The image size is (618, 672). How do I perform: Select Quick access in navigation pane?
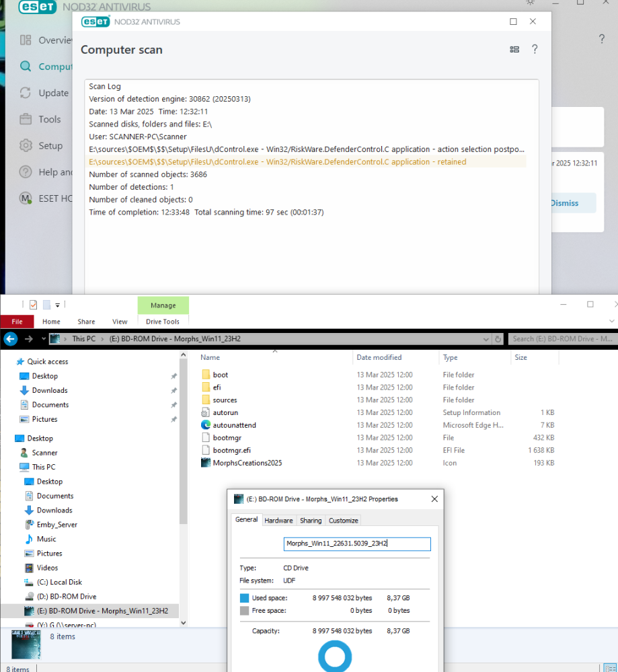tap(47, 362)
